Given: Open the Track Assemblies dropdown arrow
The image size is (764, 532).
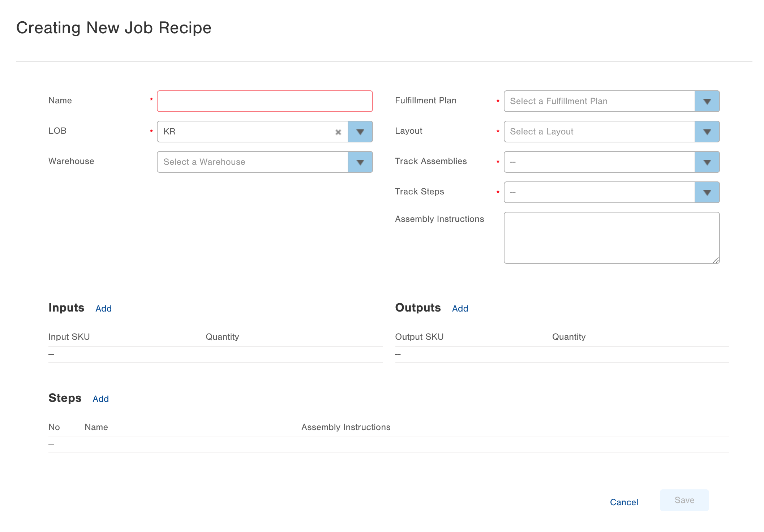Looking at the screenshot, I should click(x=707, y=162).
